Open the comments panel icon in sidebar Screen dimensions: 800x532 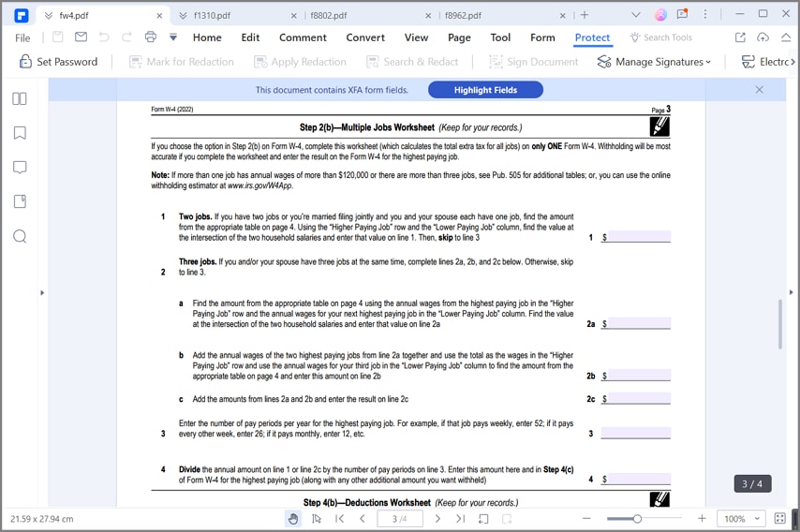[x=20, y=168]
